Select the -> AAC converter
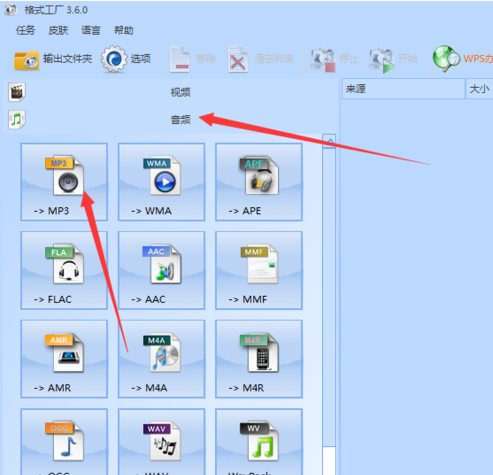The height and width of the screenshot is (475, 493). [x=161, y=270]
